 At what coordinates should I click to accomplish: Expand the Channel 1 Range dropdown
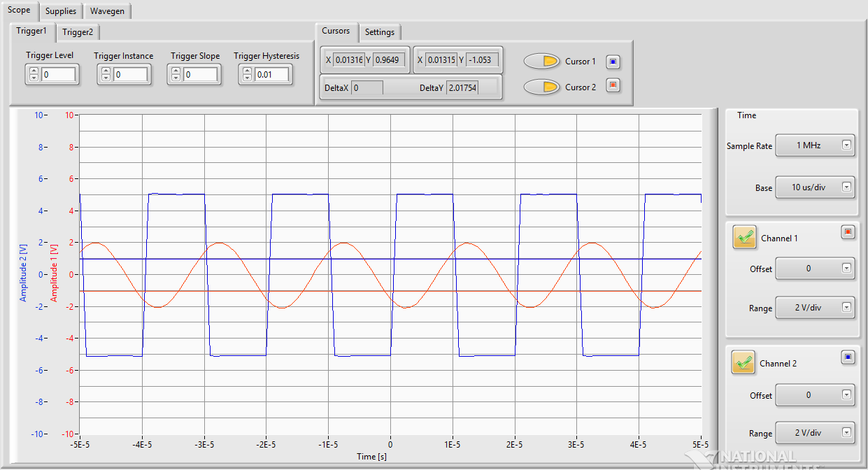816,308
